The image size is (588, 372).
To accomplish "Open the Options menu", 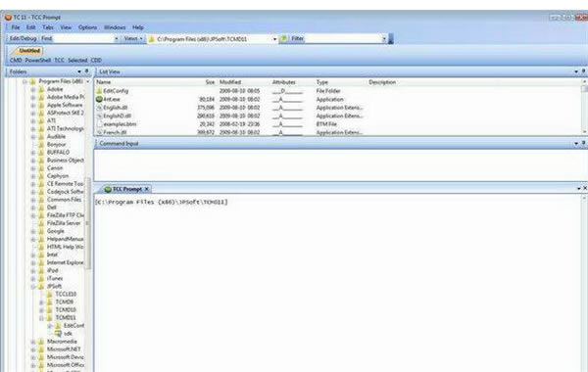I will pos(88,27).
